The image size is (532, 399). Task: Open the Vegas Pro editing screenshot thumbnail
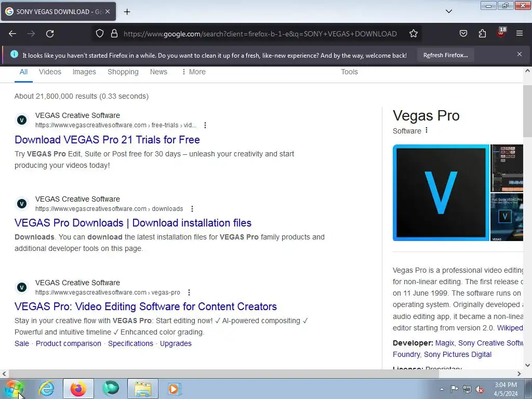507,168
